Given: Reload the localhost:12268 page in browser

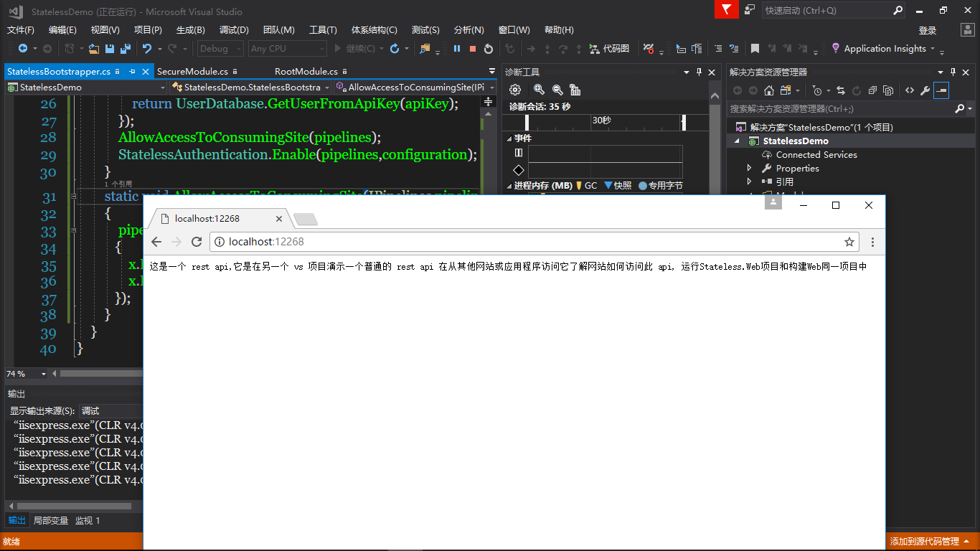Looking at the screenshot, I should tap(197, 242).
